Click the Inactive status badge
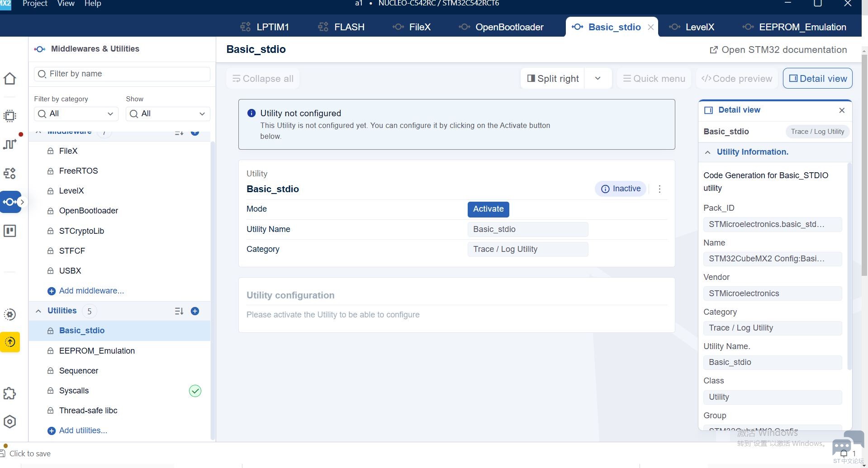868x468 pixels. 621,189
